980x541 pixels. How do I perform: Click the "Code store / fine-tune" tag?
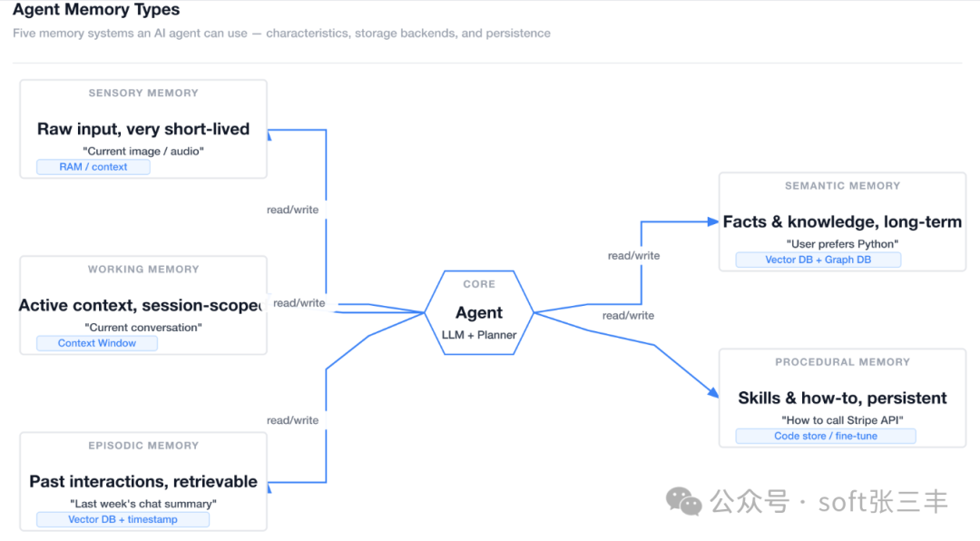click(x=826, y=436)
